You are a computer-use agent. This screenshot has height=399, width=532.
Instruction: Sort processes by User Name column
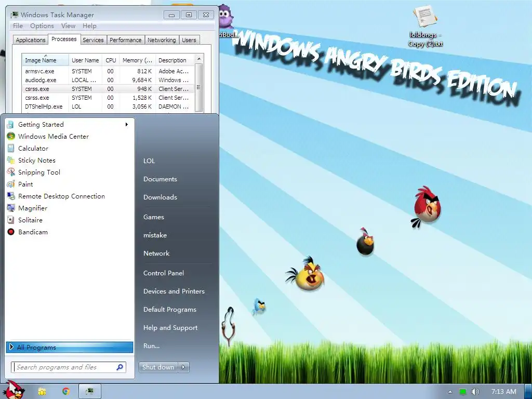point(85,60)
